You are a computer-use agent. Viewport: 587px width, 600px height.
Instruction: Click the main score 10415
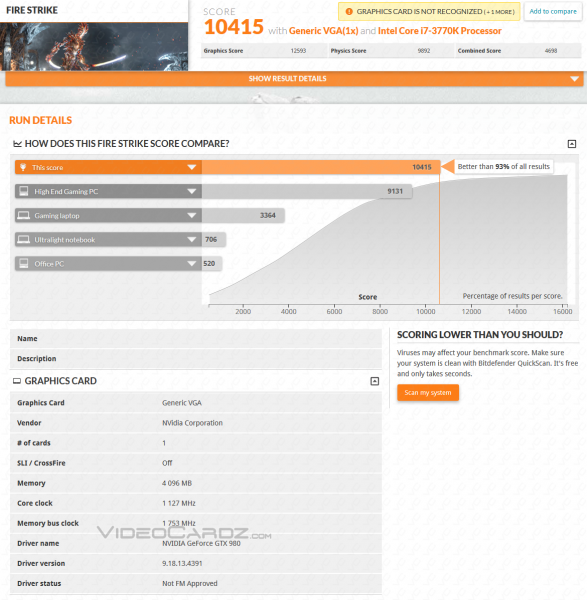234,27
